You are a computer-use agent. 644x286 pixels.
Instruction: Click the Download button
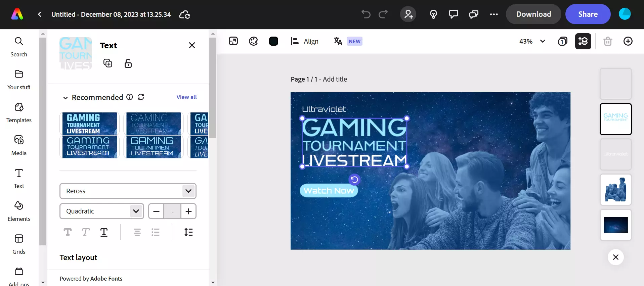pos(533,14)
